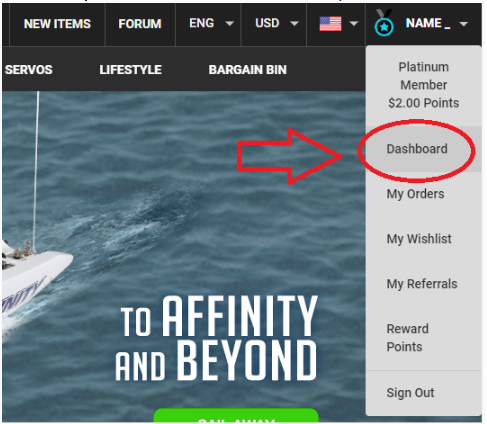Open My Referrals in account menu

pos(422,284)
